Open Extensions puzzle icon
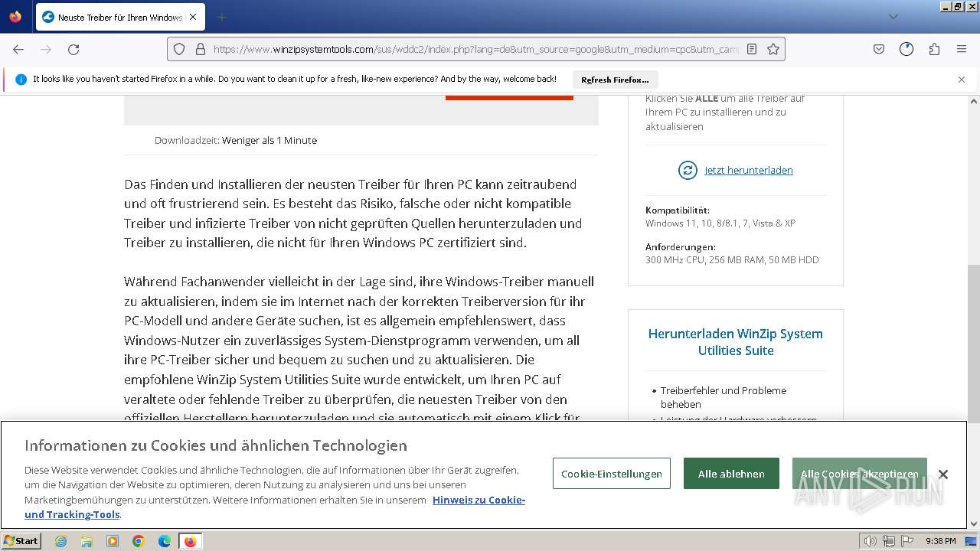Screen dimensions: 980x551 click(x=934, y=49)
